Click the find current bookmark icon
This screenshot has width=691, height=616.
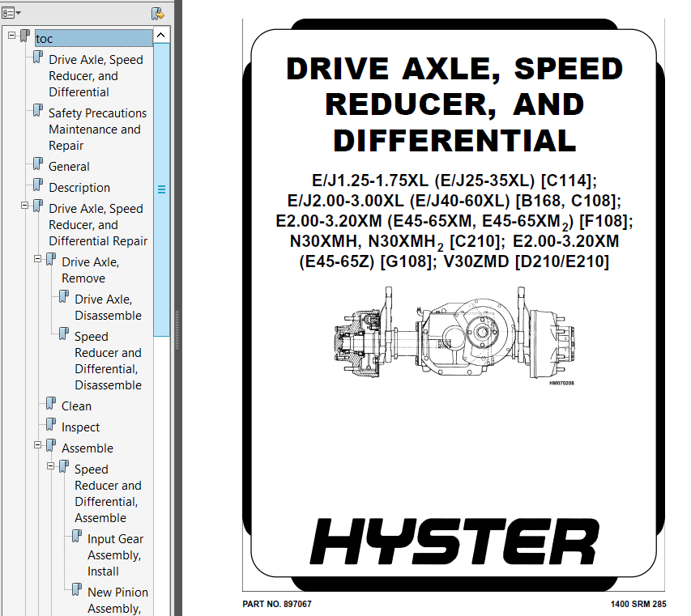tap(157, 14)
